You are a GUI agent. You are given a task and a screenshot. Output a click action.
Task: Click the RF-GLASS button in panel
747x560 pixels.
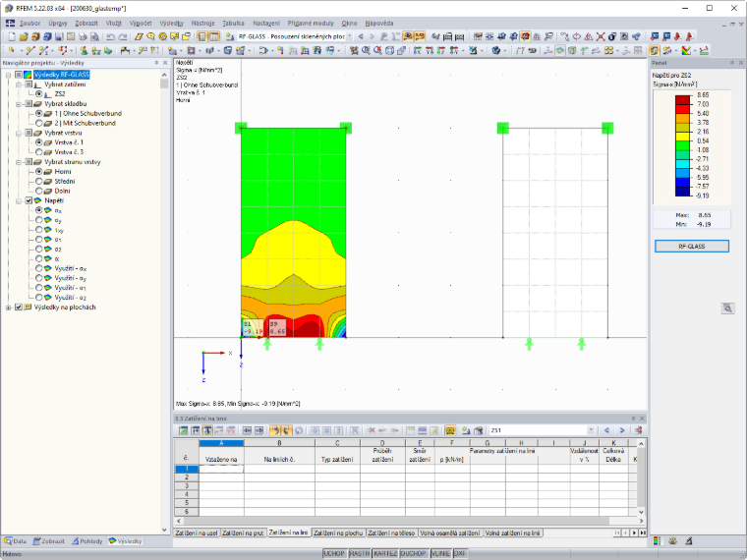(x=691, y=247)
